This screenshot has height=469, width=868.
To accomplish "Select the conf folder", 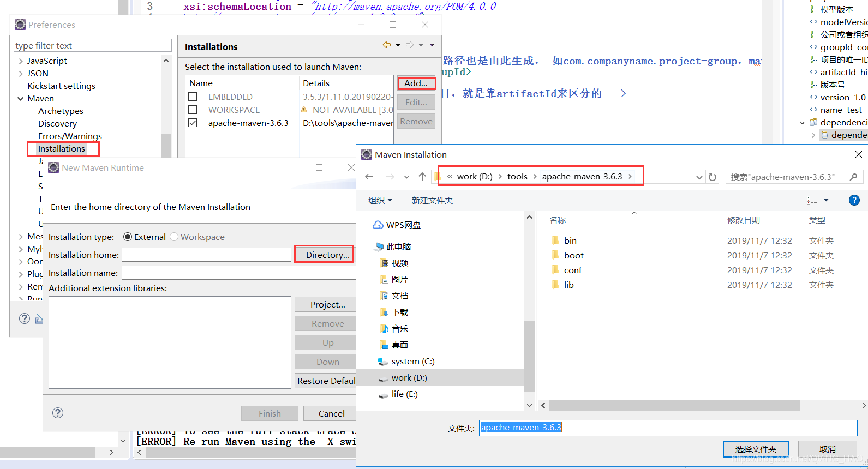I will click(x=566, y=270).
